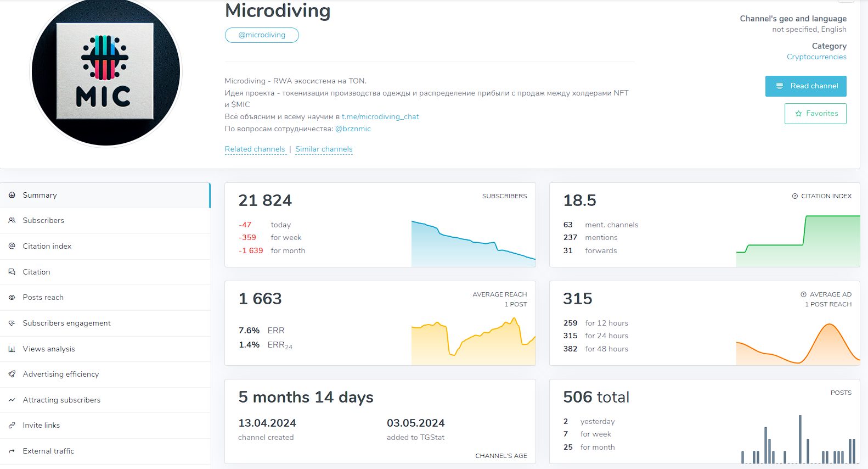Click the -359 for week value
Image resolution: width=868 pixels, height=469 pixels.
coord(247,237)
